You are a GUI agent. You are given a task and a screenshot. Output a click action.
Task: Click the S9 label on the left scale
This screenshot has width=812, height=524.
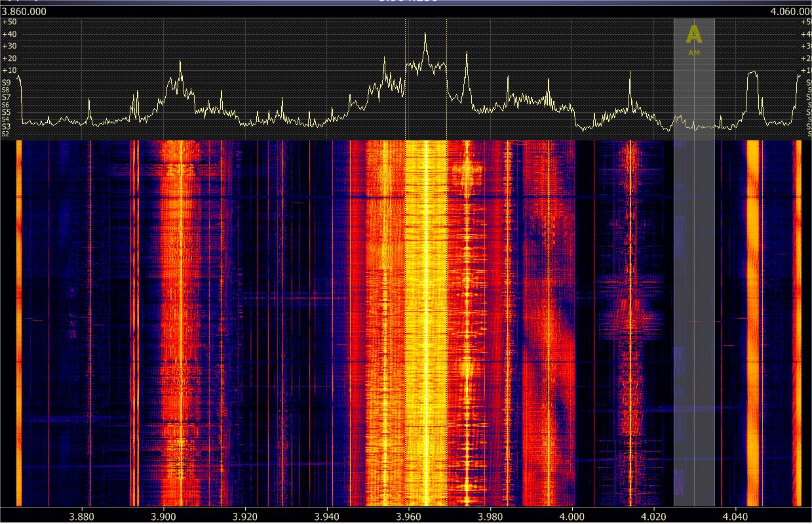(6, 83)
